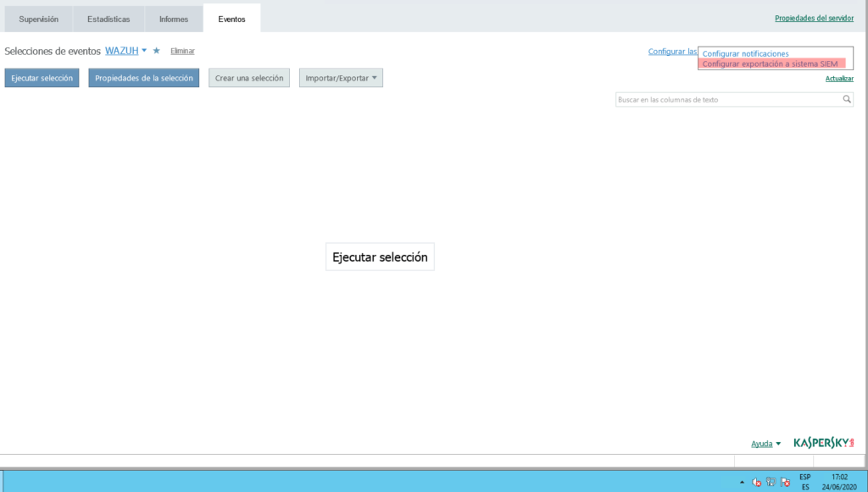Screen dimensions: 868x492
Task: Click Propiedades de la selección button
Action: coord(144,78)
